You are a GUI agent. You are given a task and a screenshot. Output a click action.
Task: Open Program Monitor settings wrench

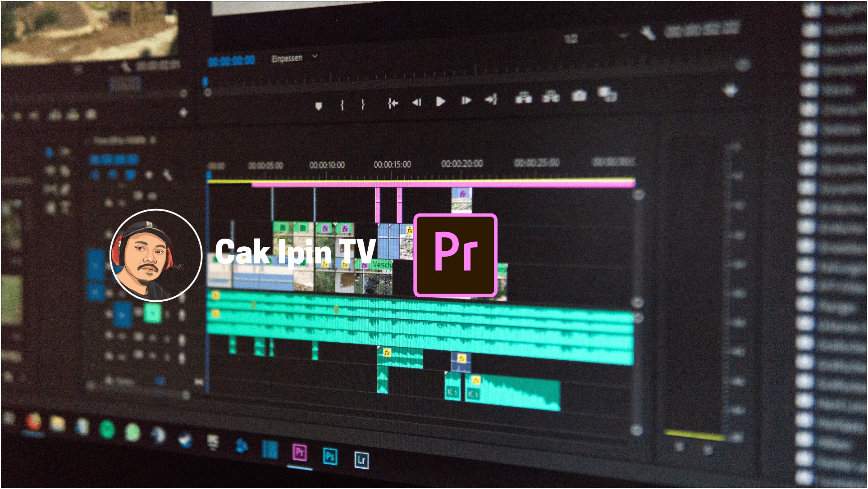click(x=648, y=32)
